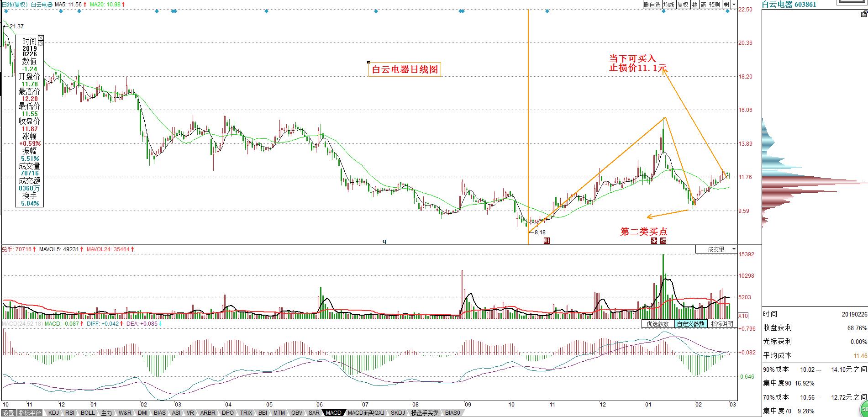Switch to the DMI indicator tab
The width and height of the screenshot is (868, 417).
coord(142,413)
